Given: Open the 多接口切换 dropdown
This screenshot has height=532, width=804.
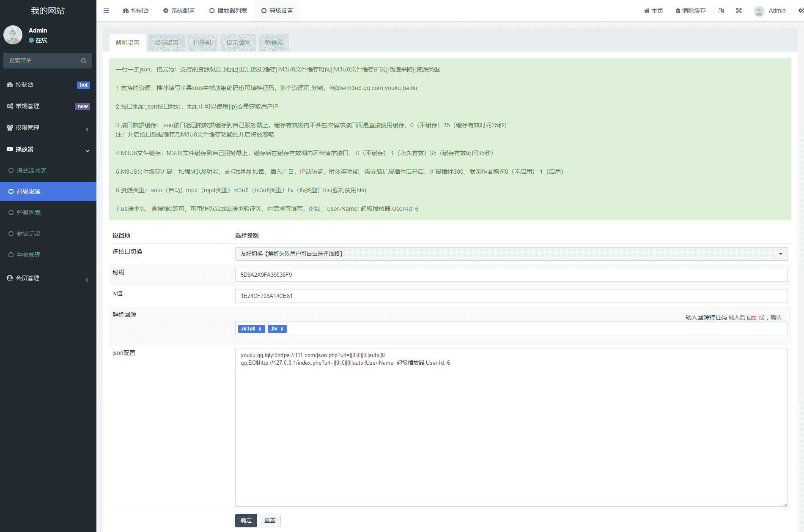Looking at the screenshot, I should [511, 254].
